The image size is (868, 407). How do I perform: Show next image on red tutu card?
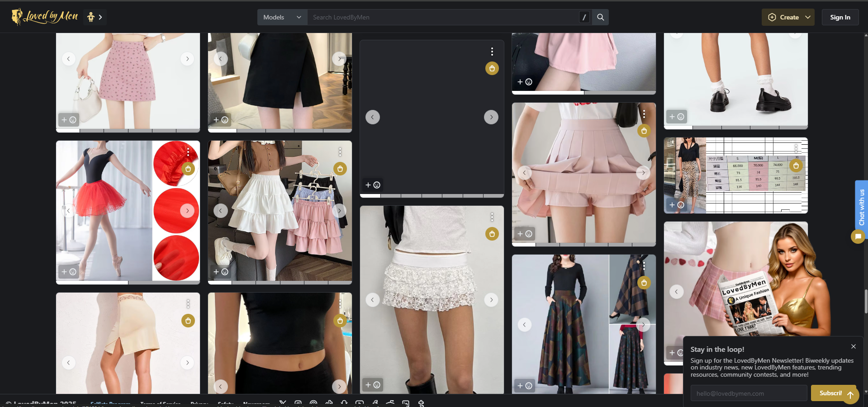click(187, 211)
